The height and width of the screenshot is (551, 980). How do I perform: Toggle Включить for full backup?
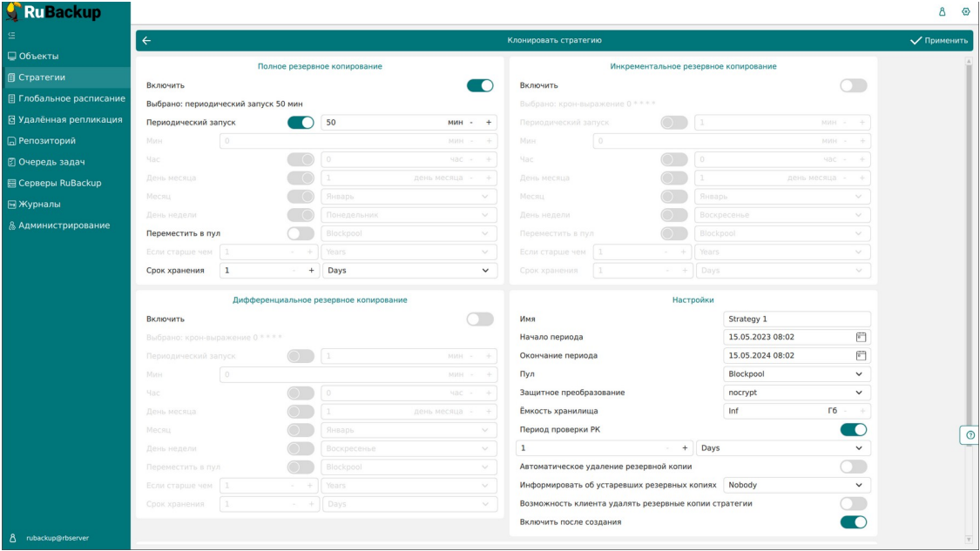tap(480, 85)
